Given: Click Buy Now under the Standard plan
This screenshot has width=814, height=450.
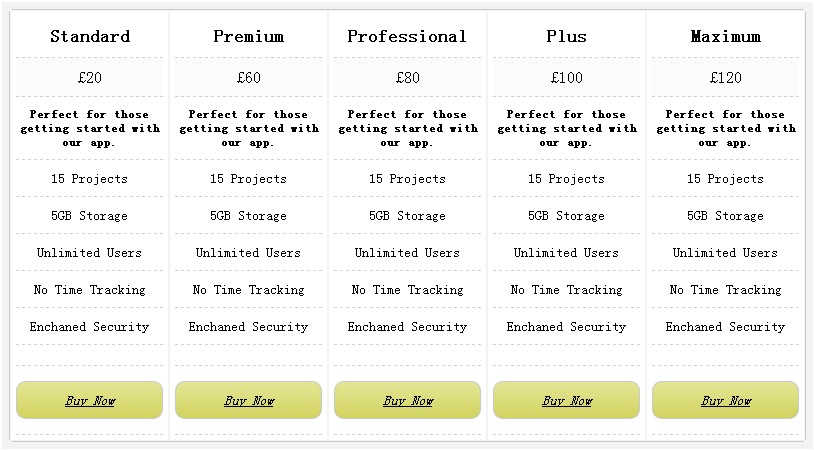Looking at the screenshot, I should pos(90,400).
